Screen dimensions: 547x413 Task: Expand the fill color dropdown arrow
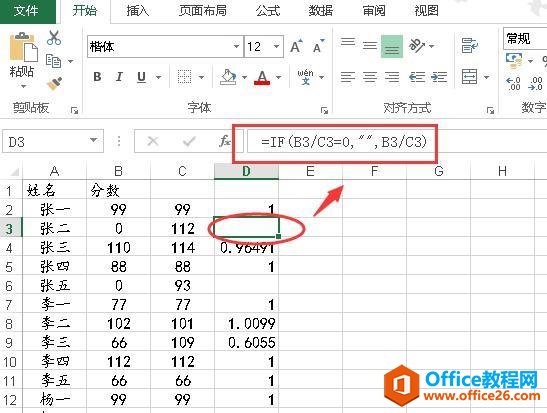click(244, 77)
